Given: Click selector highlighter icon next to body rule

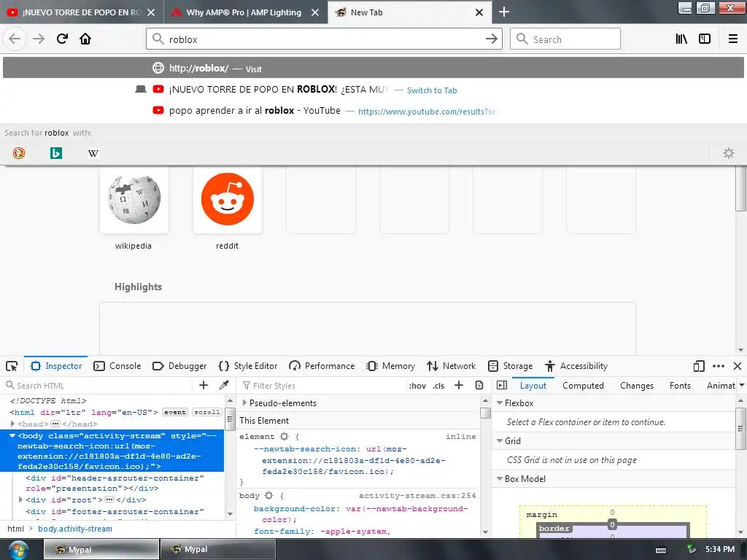Looking at the screenshot, I should point(268,495).
